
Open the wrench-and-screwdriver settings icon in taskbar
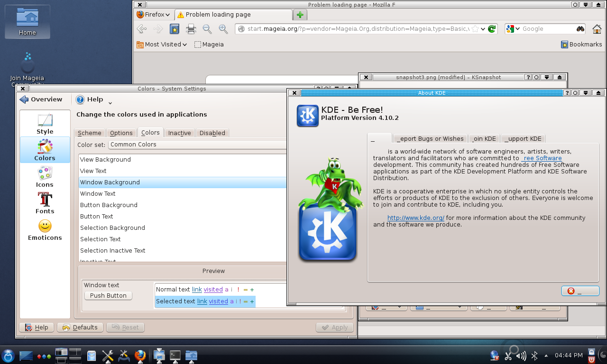point(108,355)
